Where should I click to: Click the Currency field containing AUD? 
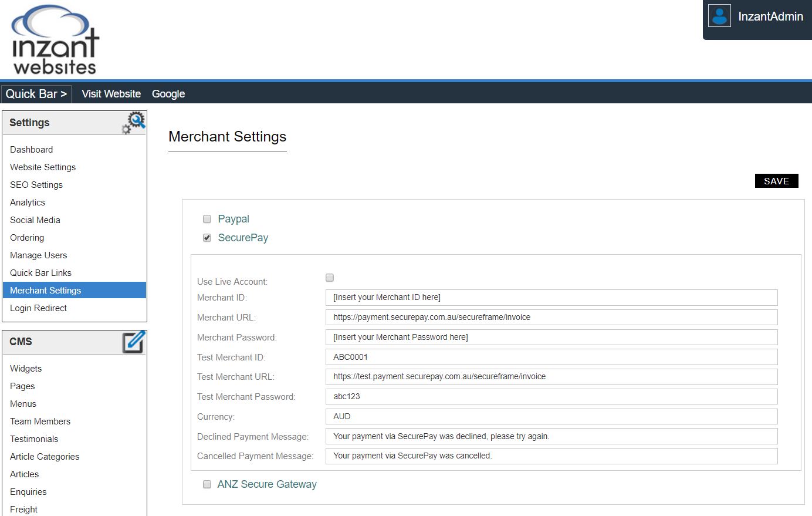[552, 417]
